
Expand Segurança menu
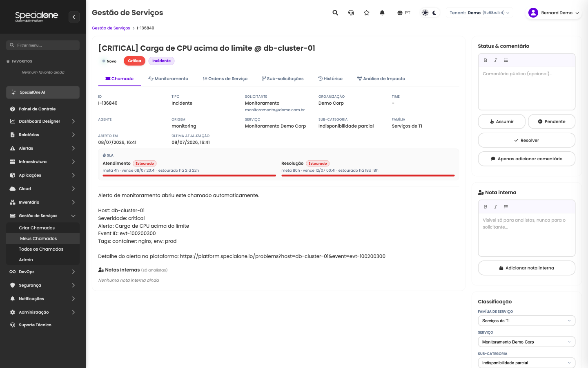[43, 285]
